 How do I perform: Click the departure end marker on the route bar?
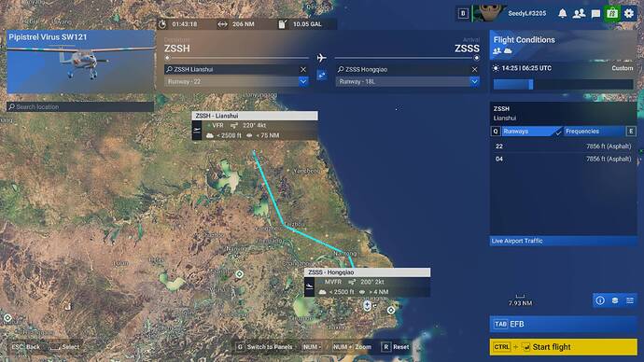[167, 58]
